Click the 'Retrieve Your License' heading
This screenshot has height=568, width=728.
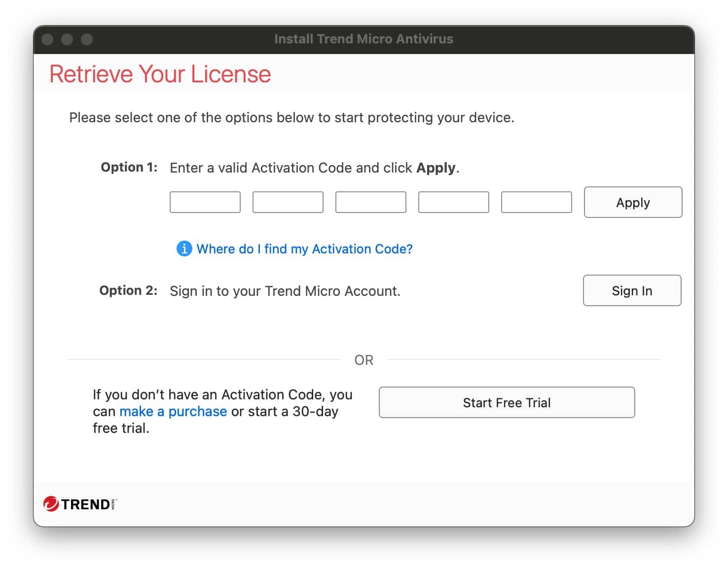[x=160, y=74]
